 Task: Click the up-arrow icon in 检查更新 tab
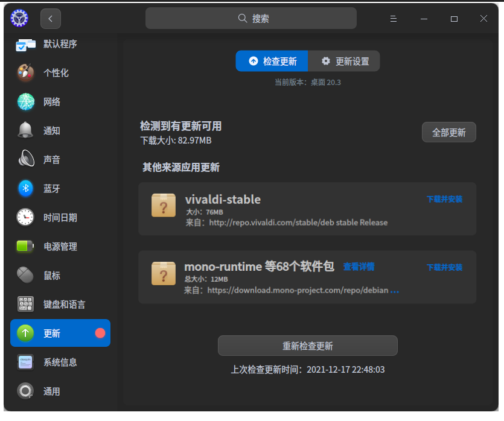pos(254,61)
